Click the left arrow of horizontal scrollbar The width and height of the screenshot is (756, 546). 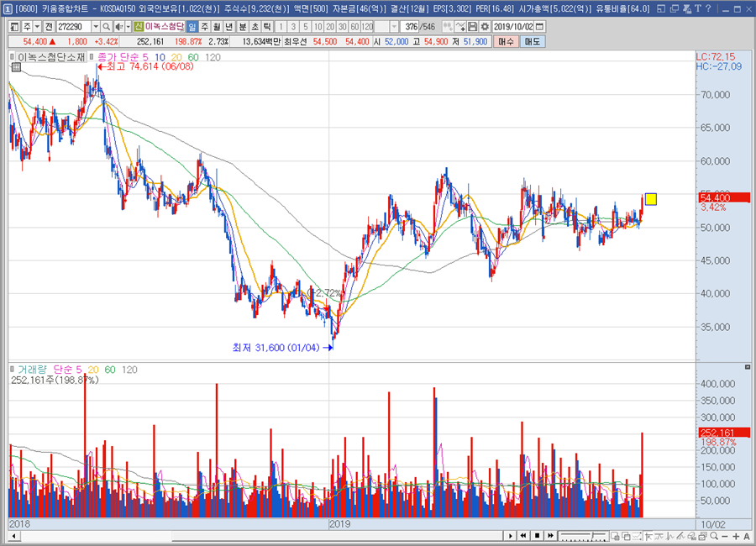pos(14,536)
